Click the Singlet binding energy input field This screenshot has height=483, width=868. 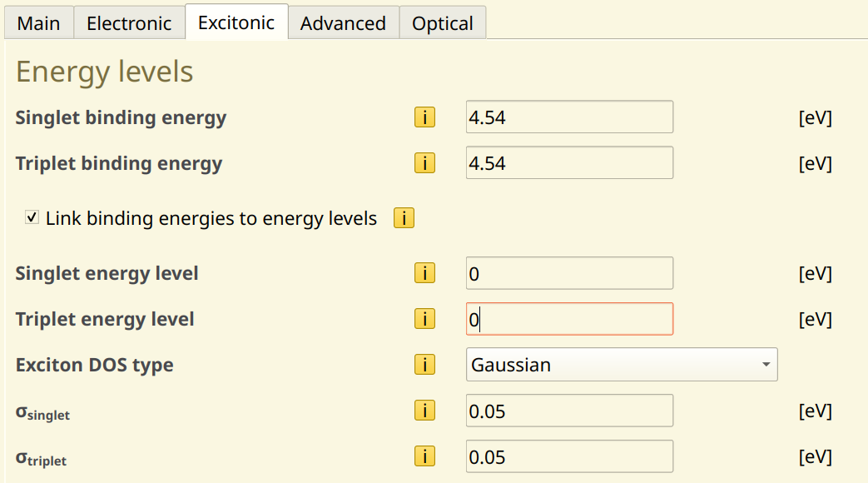tap(569, 117)
